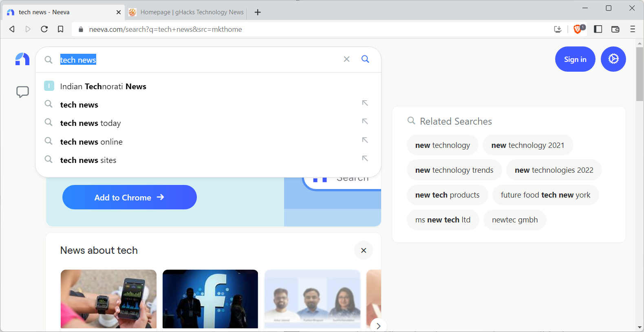Click the blue search magnifier icon
This screenshot has height=332, width=644.
click(x=365, y=59)
